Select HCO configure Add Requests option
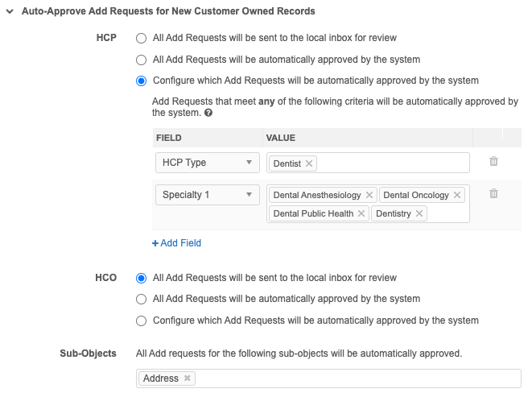The height and width of the screenshot is (397, 532). tap(142, 320)
